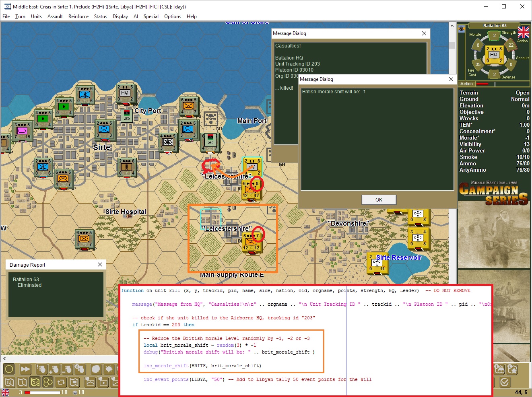532x397 pixels.
Task: Toggle the yellow hexagon grid outlines icon
Action: [48, 382]
